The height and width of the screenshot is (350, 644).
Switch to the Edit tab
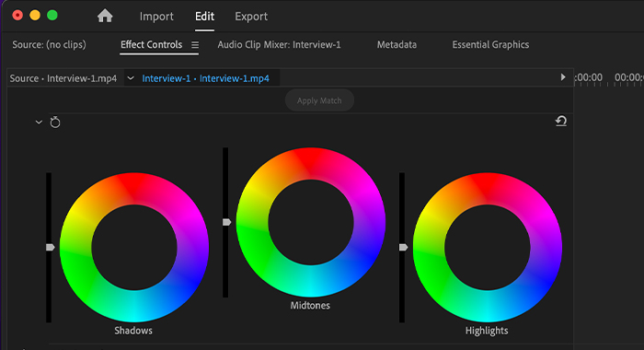(204, 17)
